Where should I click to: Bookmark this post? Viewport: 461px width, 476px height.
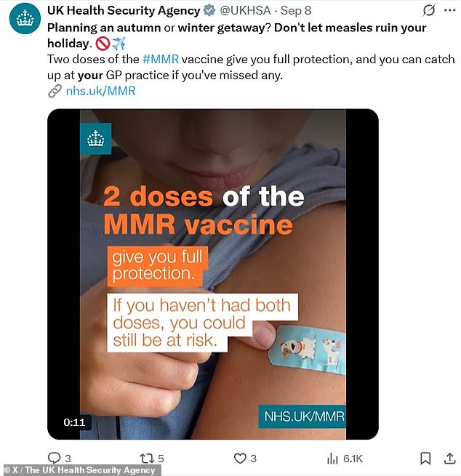(x=425, y=459)
